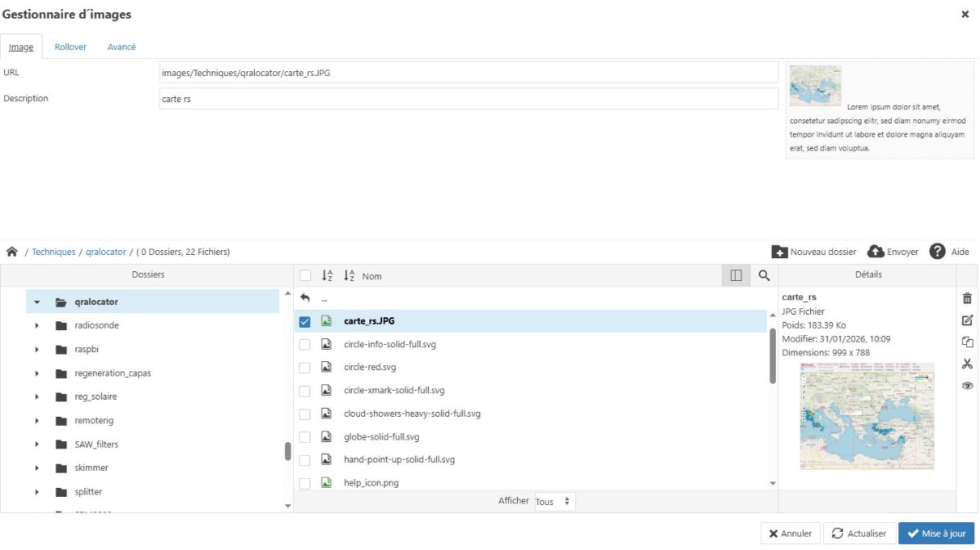This screenshot has width=980, height=550.
Task: Go up one folder with back arrow
Action: point(305,298)
